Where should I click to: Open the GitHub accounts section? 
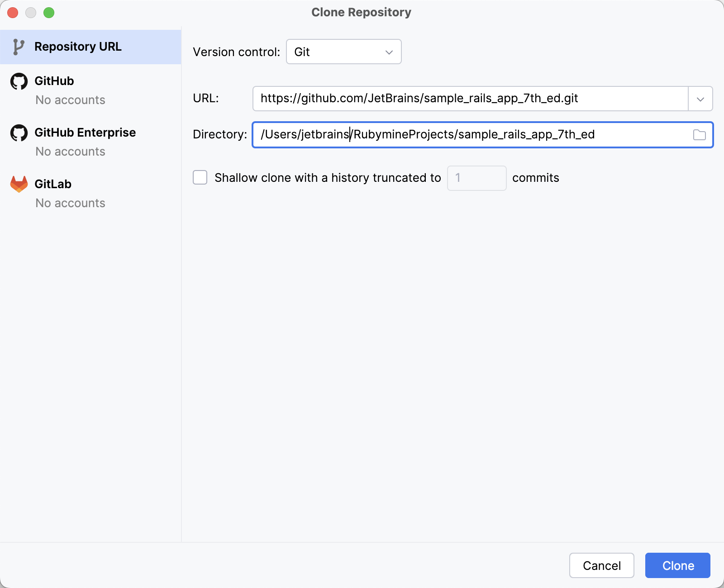(54, 90)
